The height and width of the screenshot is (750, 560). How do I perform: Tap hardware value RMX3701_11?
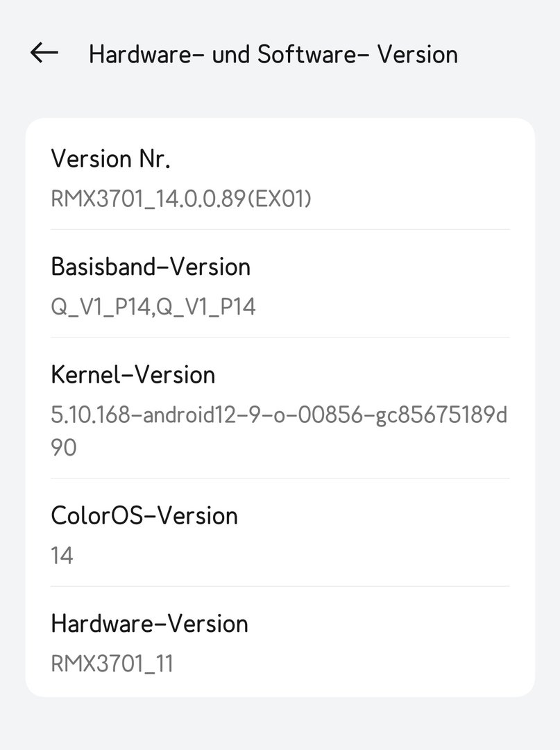pyautogui.click(x=112, y=663)
